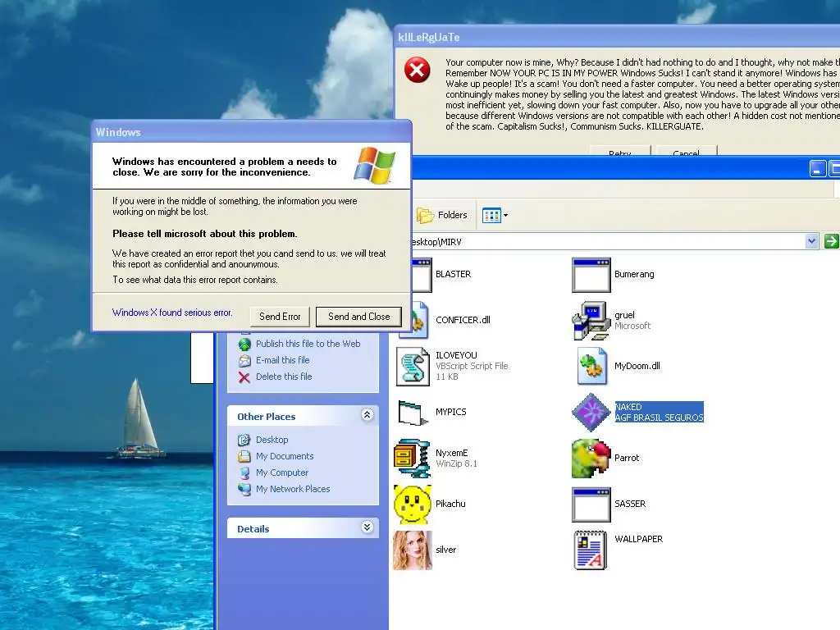840x630 pixels.
Task: Expand the Details panel
Action: click(367, 527)
